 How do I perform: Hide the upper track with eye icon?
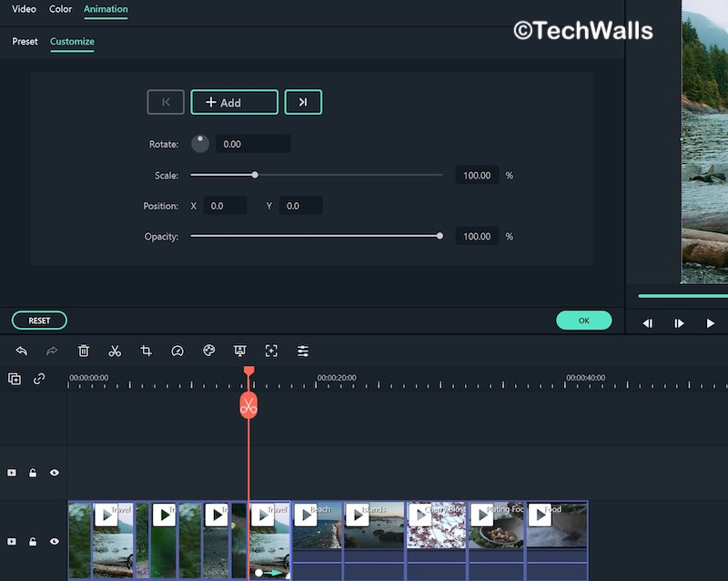click(x=55, y=473)
